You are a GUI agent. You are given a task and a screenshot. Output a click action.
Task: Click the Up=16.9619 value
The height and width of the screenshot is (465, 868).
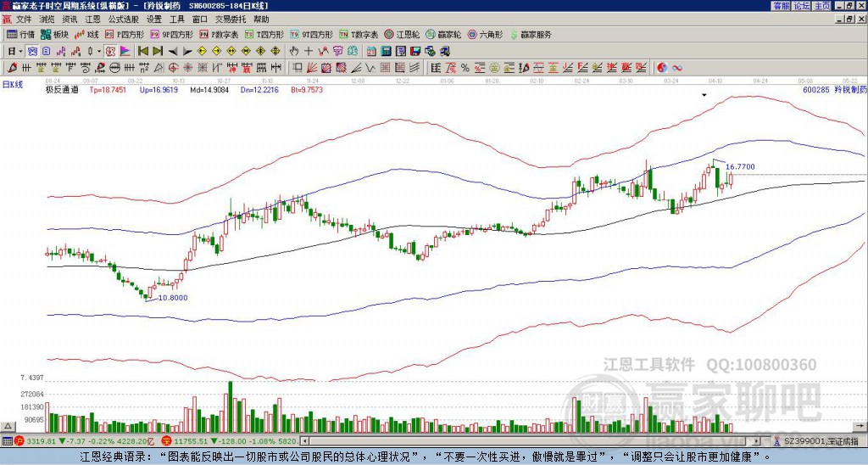159,89
